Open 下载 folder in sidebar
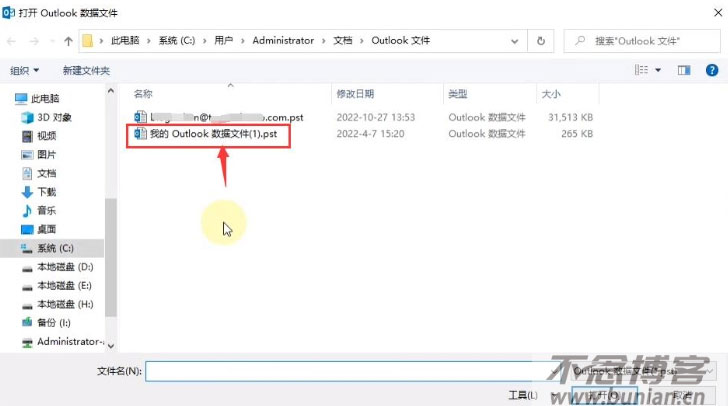 [46, 192]
